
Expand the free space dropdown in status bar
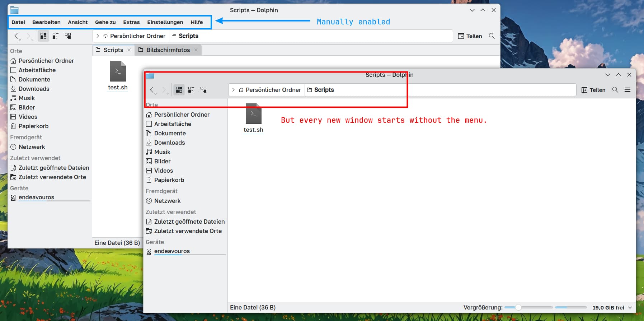(x=630, y=308)
